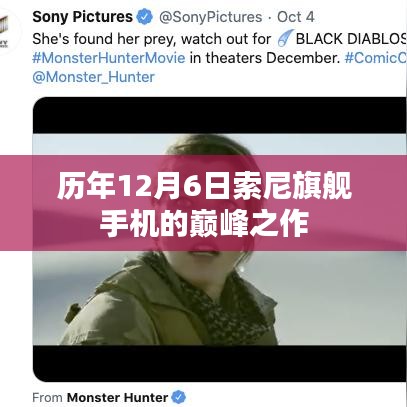Open the @SonyPictures handle link

coord(211,17)
